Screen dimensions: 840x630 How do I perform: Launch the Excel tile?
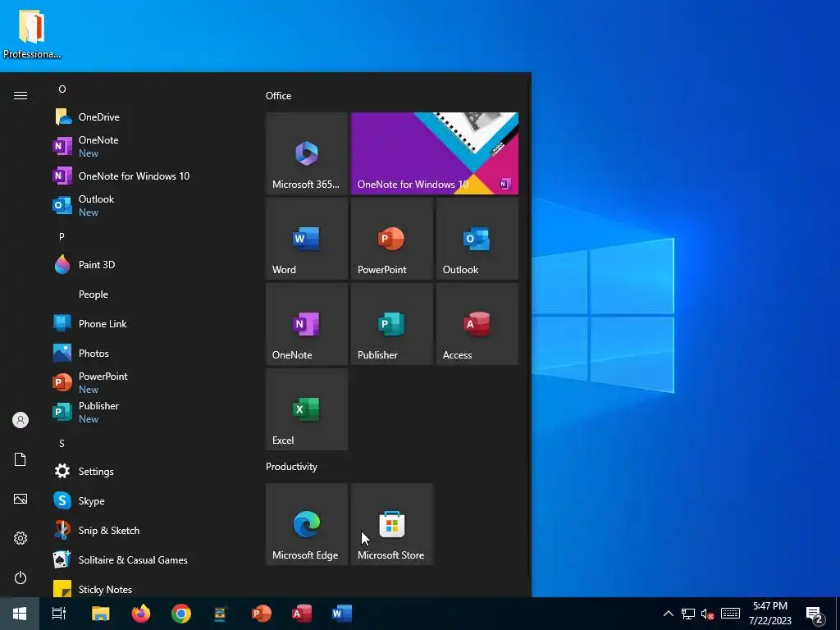coord(307,409)
